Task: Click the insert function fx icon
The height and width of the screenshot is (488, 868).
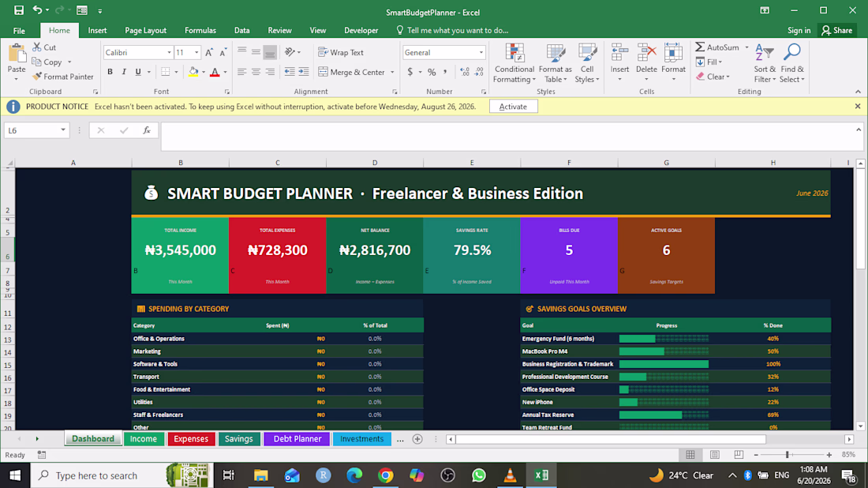Action: 147,130
